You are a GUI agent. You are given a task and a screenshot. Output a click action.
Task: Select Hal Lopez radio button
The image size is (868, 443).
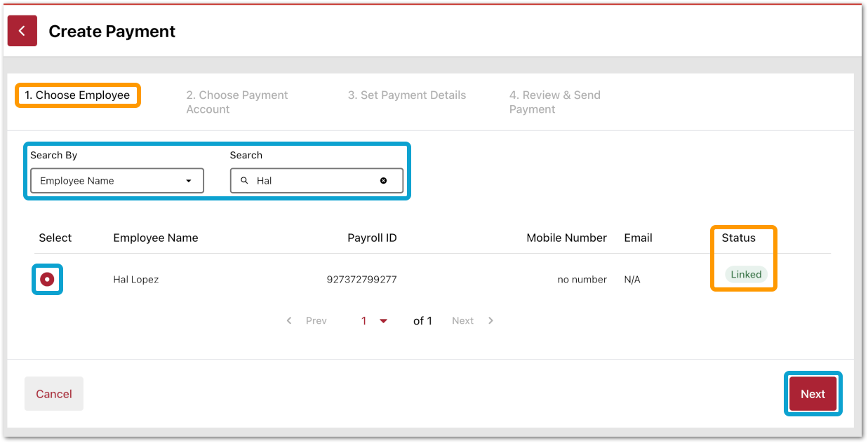(47, 280)
